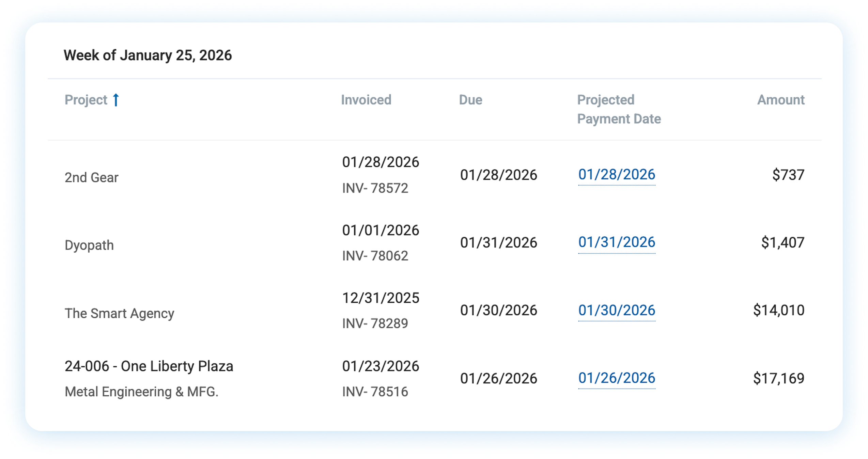This screenshot has width=868, height=459.
Task: Open 24-006 - One Liberty Plaza project
Action: (149, 366)
